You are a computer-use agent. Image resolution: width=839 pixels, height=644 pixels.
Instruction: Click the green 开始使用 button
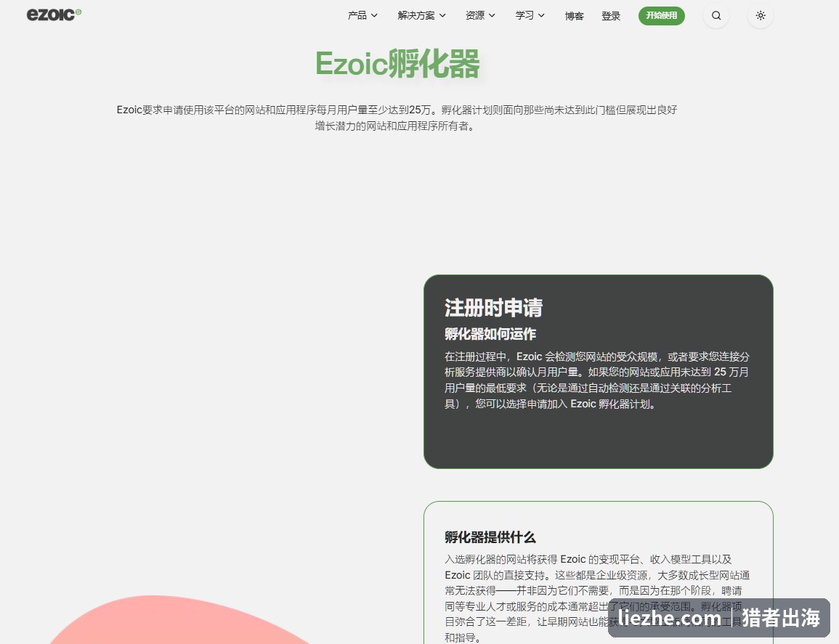point(661,15)
